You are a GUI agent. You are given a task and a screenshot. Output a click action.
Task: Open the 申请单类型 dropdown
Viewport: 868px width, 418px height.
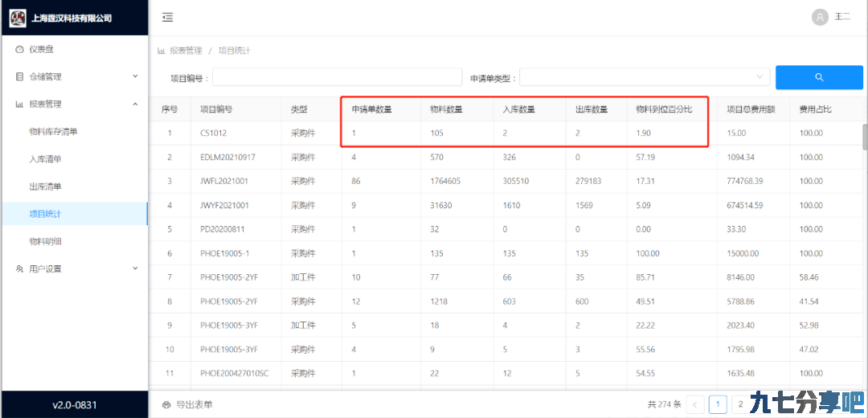click(645, 77)
